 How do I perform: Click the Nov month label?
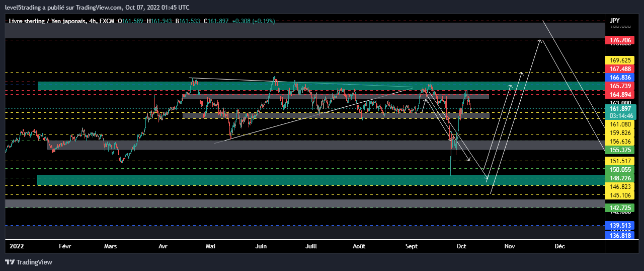pos(510,246)
